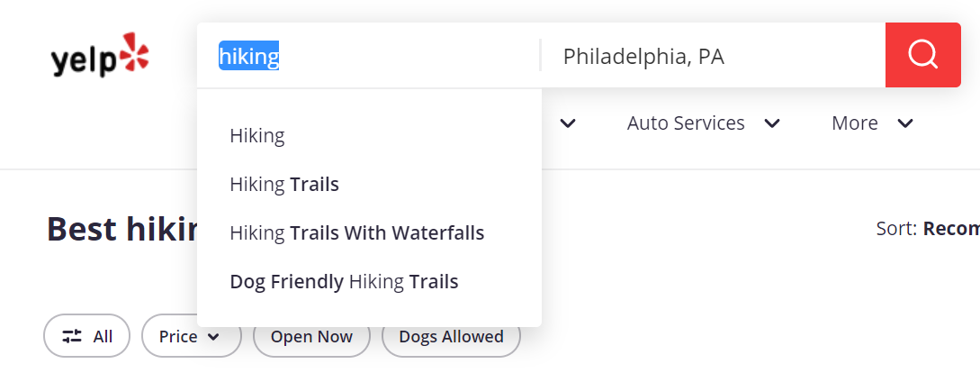Change the Sort Recommended option
Screen dimensions: 980x382
point(951,229)
